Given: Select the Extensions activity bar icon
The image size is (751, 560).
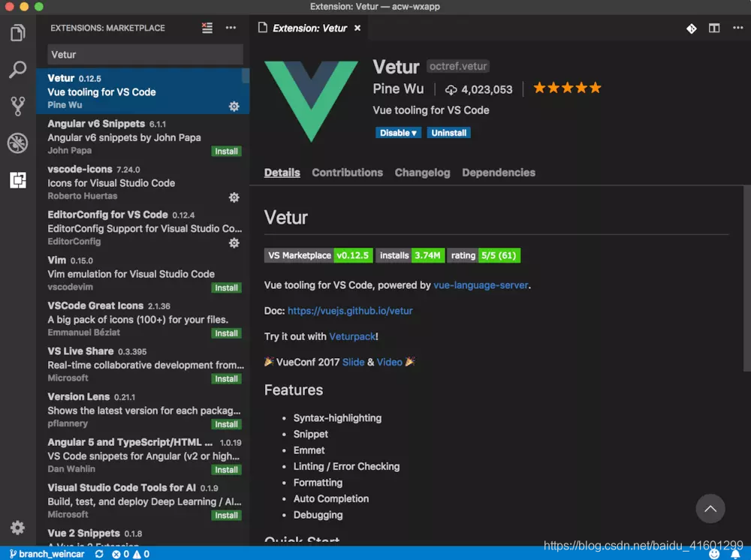Looking at the screenshot, I should [18, 180].
